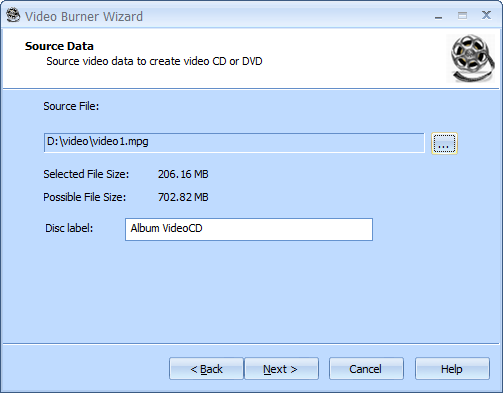Click the film reel icon in the header

(x=472, y=58)
